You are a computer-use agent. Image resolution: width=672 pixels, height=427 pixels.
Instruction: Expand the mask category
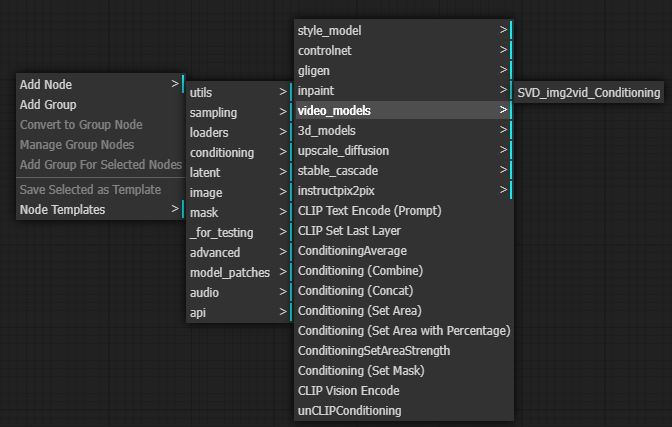click(x=240, y=213)
